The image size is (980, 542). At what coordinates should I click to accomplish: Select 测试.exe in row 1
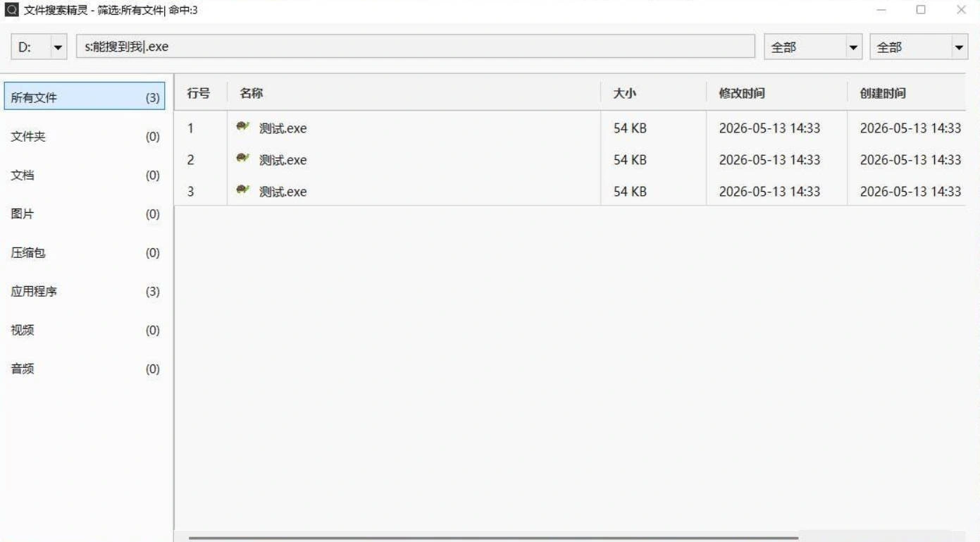pyautogui.click(x=283, y=128)
